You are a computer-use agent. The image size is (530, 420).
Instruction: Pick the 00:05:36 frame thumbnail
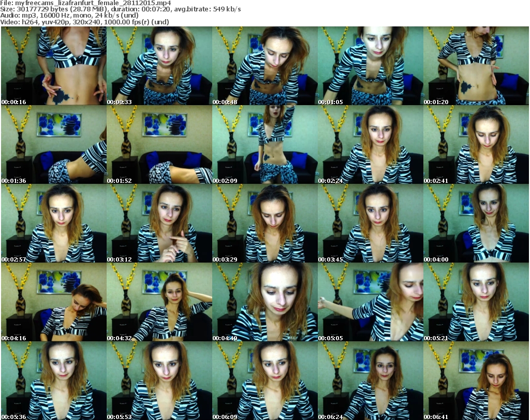coord(54,381)
